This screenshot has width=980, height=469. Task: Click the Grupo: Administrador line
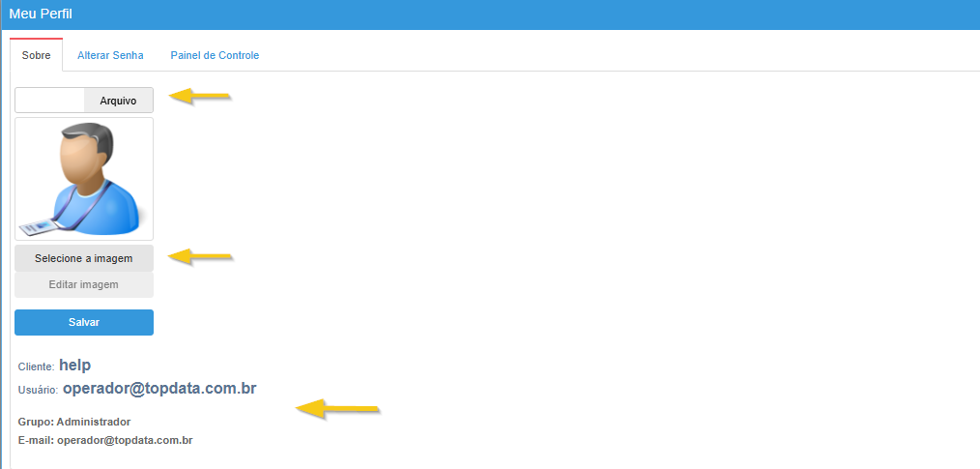coord(74,422)
